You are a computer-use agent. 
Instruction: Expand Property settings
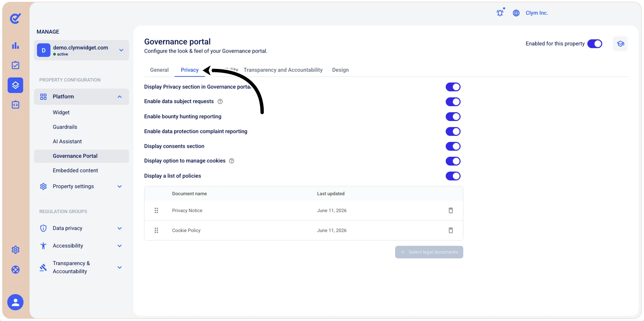click(81, 187)
